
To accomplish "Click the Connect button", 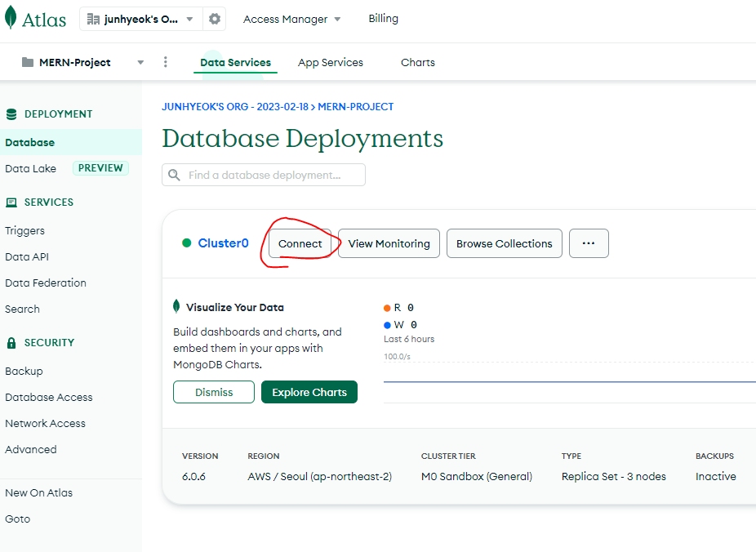I will click(x=300, y=243).
